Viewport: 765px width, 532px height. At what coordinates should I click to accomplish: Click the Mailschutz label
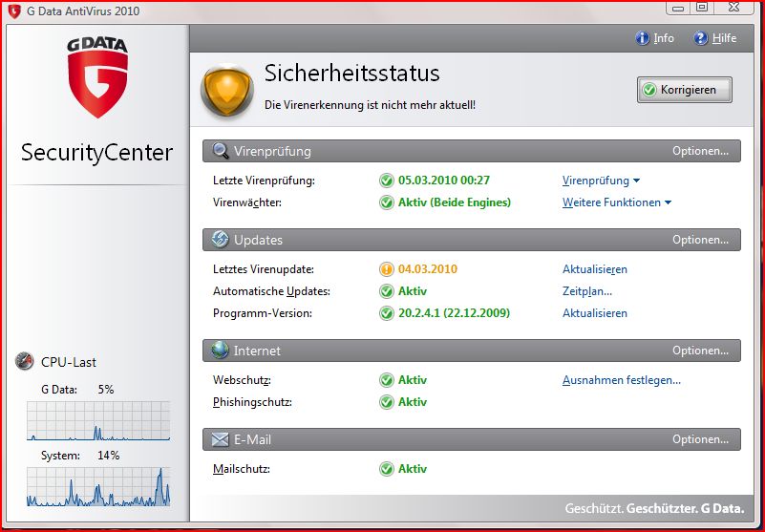[242, 469]
